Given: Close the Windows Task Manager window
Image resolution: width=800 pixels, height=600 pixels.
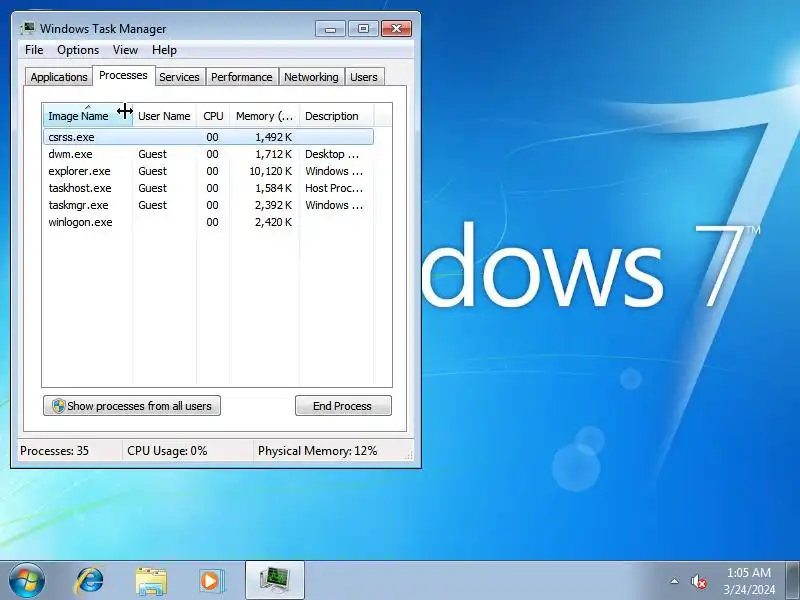Looking at the screenshot, I should 396,29.
